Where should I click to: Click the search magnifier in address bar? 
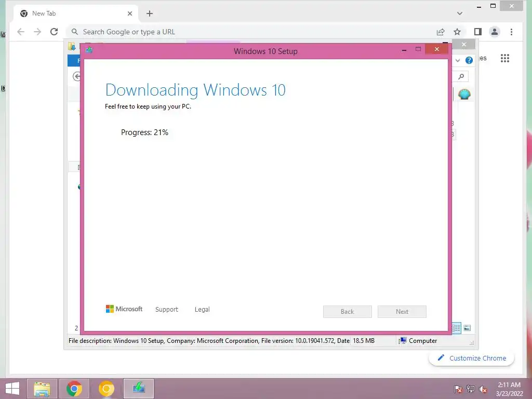(x=75, y=32)
